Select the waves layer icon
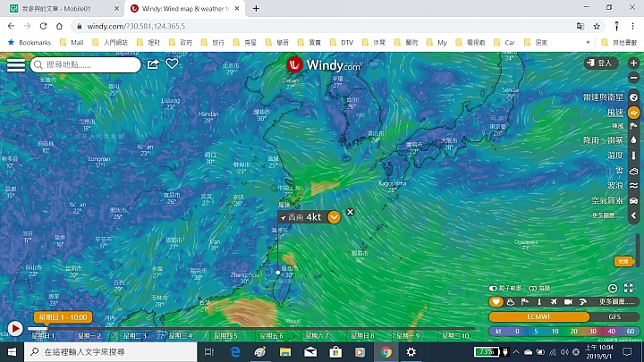This screenshot has height=362, width=644. 634,186
